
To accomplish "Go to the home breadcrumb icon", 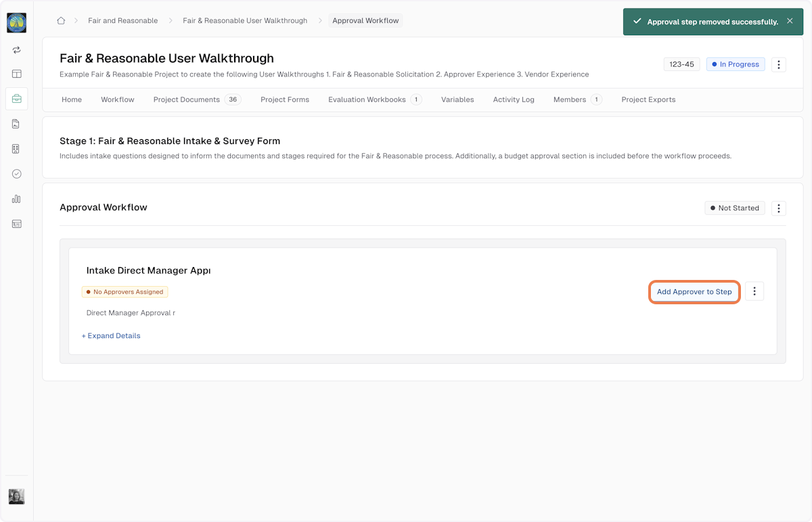I will tap(61, 21).
